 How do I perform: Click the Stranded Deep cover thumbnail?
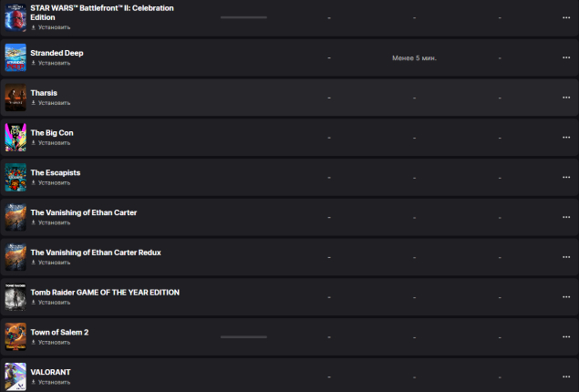coord(16,57)
